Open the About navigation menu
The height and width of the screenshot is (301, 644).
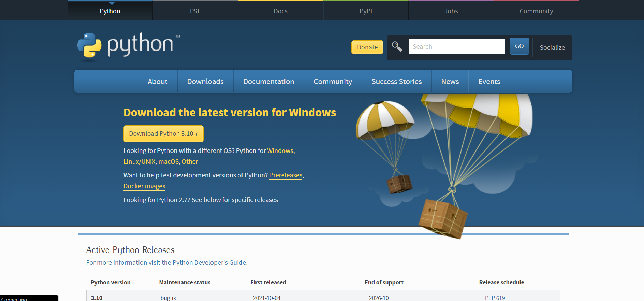(158, 81)
